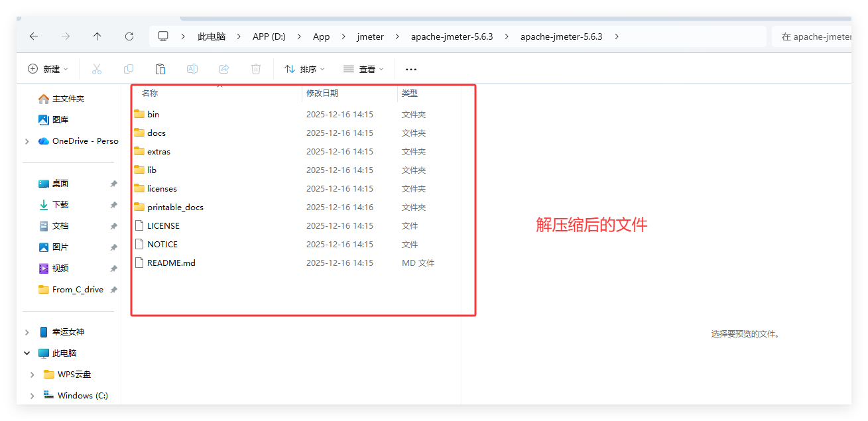The width and height of the screenshot is (868, 421).
Task: Expand the WPS云盘 tree node
Action: (32, 375)
